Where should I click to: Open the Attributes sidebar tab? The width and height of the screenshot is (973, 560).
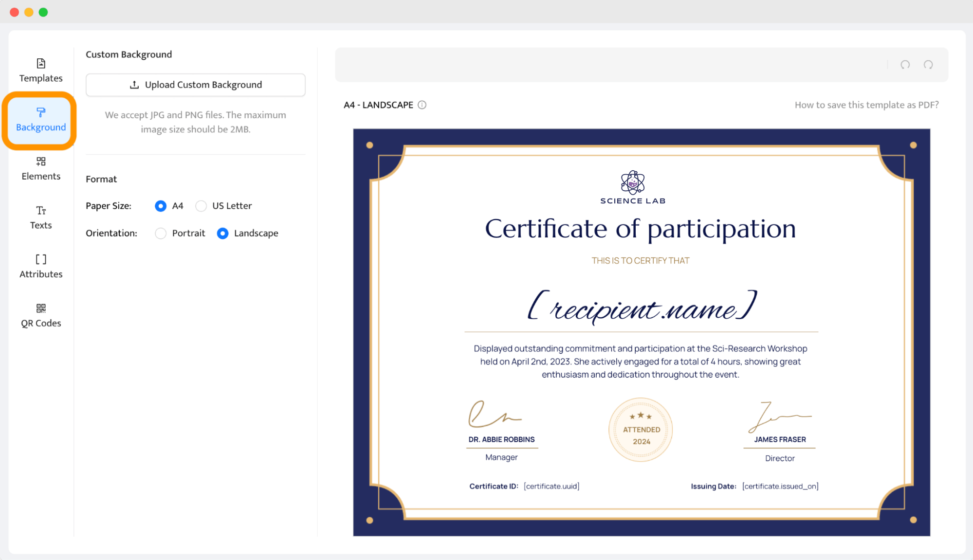41,267
